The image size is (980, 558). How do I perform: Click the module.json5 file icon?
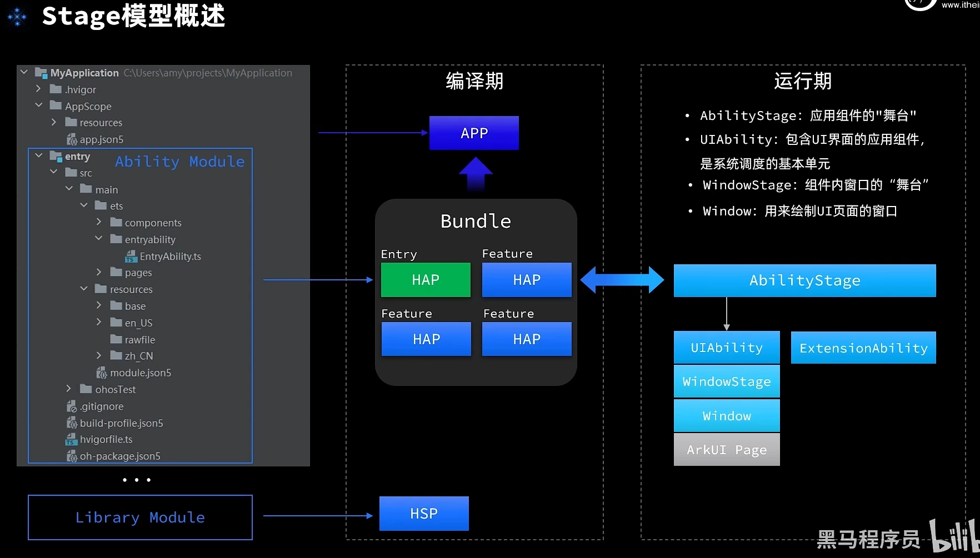pyautogui.click(x=102, y=373)
